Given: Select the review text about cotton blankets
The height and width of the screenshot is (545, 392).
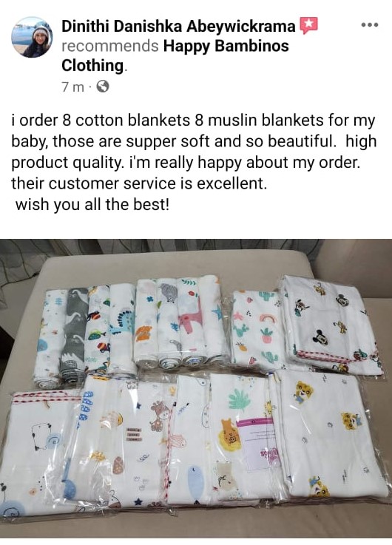Looking at the screenshot, I should pos(194,162).
